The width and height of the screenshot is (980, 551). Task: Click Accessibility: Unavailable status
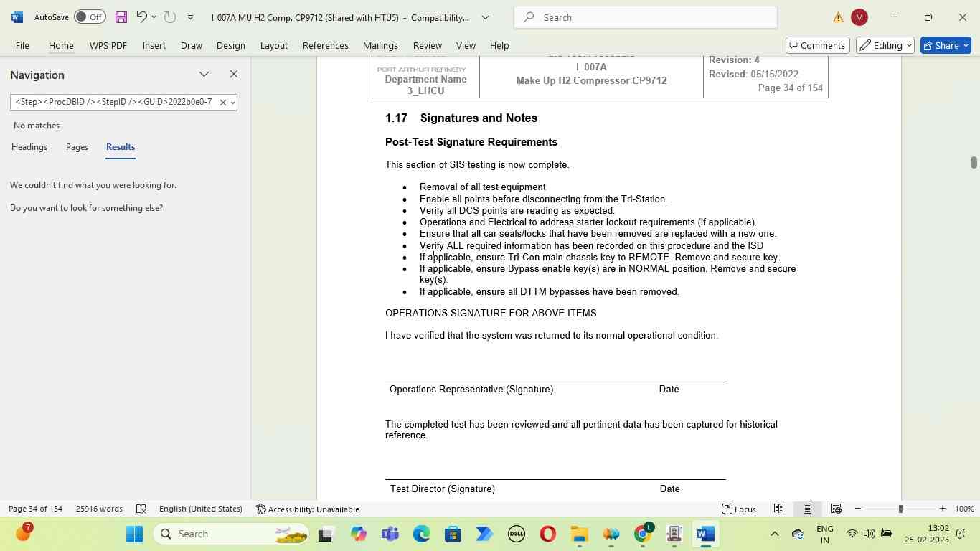[308, 509]
